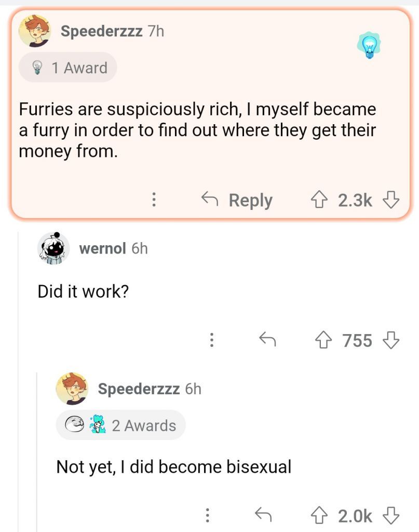Click the lightbulb award icon at top right

tap(369, 45)
